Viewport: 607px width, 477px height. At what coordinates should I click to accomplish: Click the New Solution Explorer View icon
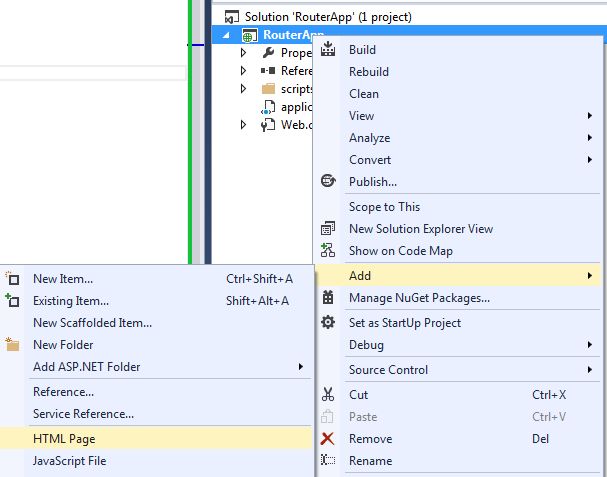pos(328,228)
